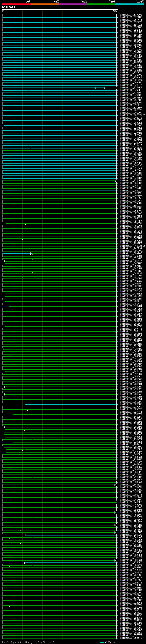This screenshot has height=644, width=146.
Task: Select the label UniRef100_A5ALC7
Action: (131, 77)
